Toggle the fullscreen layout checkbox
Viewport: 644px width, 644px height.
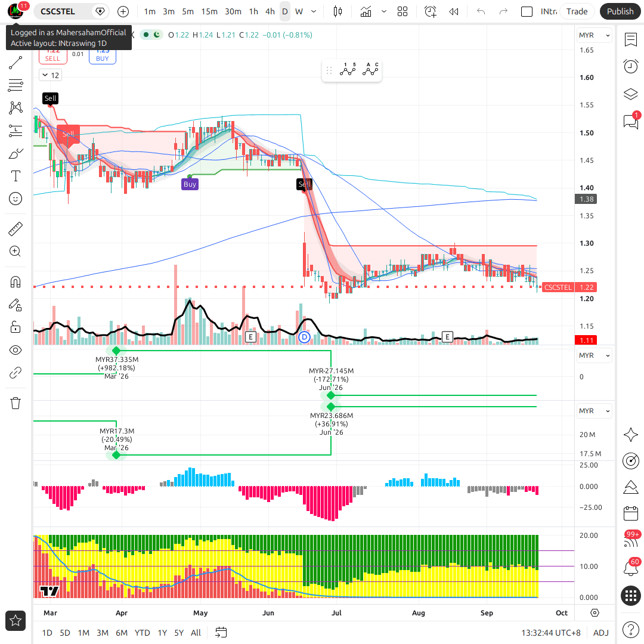coord(527,11)
